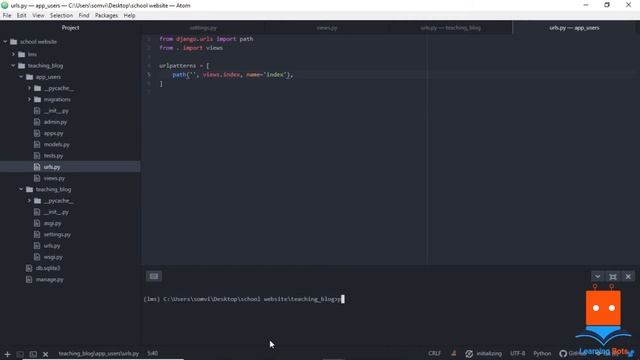Click the Atom logo in the title bar
The width and height of the screenshot is (640, 360).
point(4,5)
